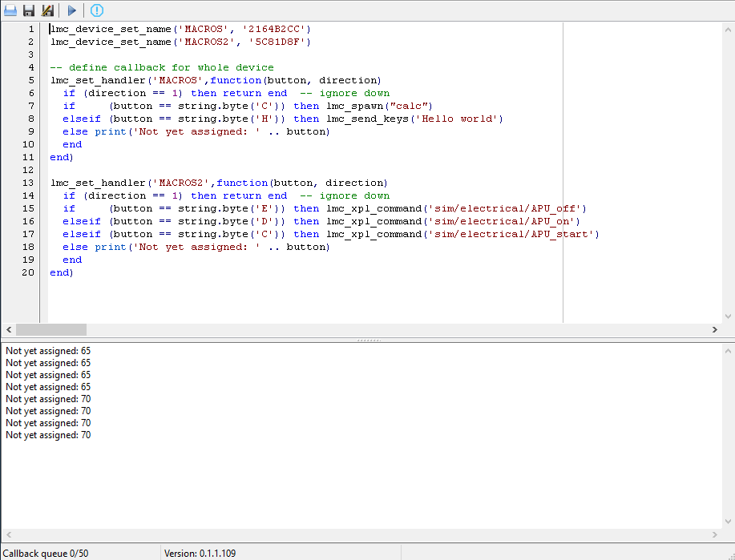
Task: Click line number 13 in the gutter
Action: point(30,183)
